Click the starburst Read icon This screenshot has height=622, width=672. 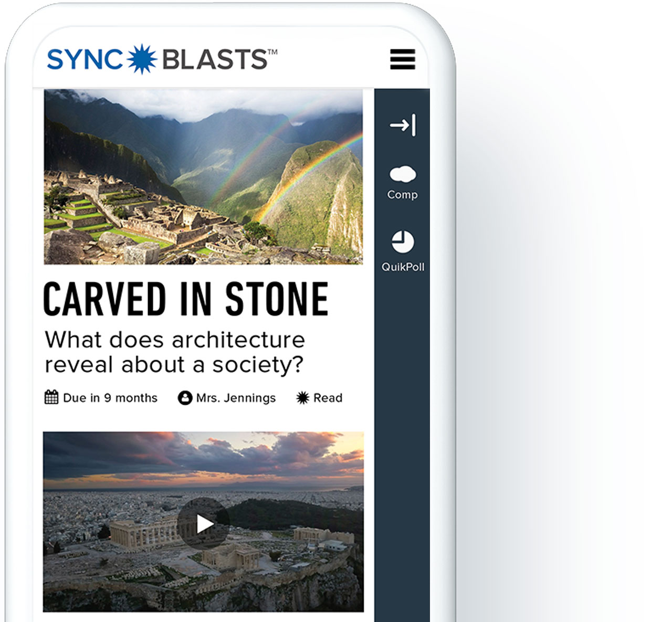click(x=303, y=398)
